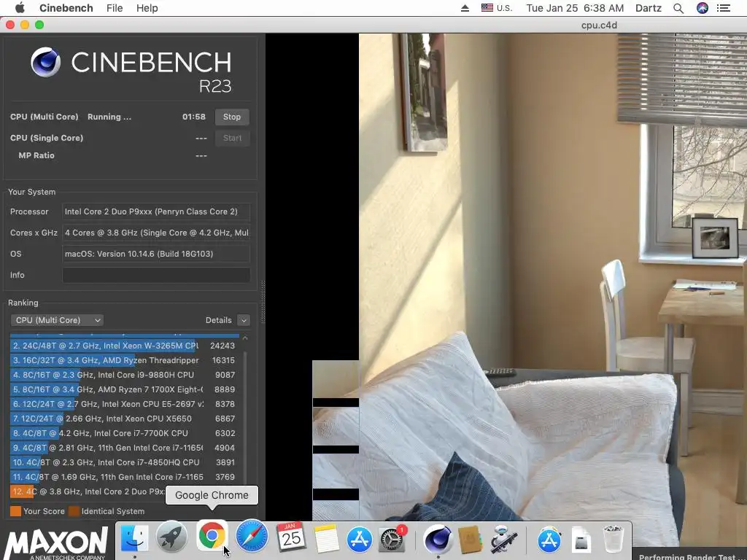
Task: Open Launchpad rocket icon in dock
Action: (172, 537)
